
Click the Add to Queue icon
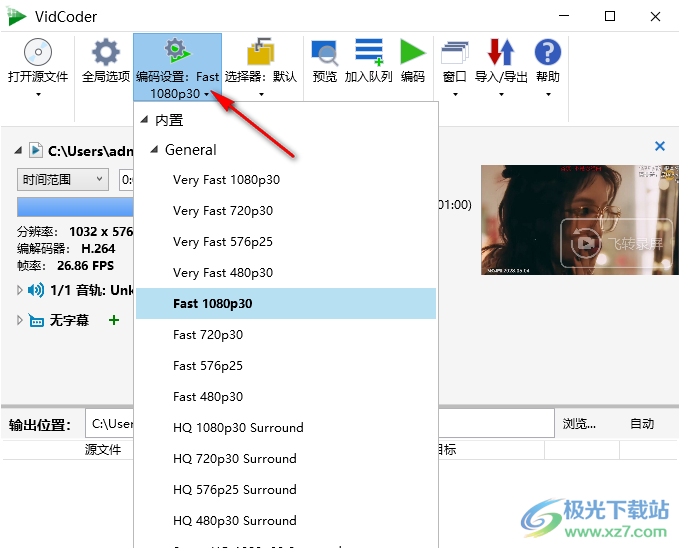369,52
